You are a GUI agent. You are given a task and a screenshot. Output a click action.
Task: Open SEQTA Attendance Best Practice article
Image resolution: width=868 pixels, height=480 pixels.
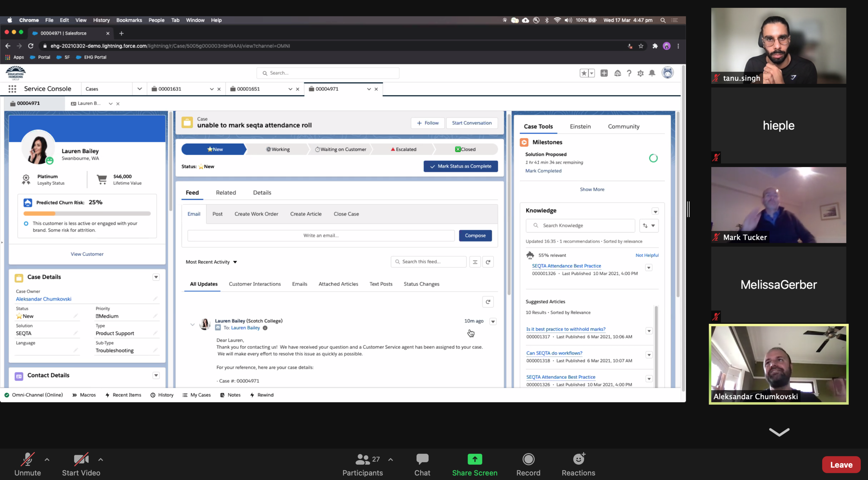[x=566, y=266]
